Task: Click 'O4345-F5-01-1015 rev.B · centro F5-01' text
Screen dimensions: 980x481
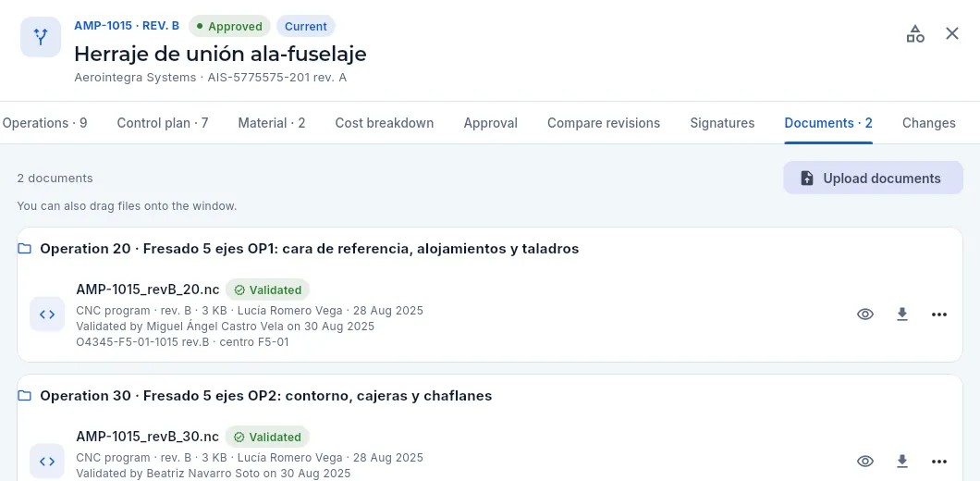Action: pyautogui.click(x=182, y=342)
